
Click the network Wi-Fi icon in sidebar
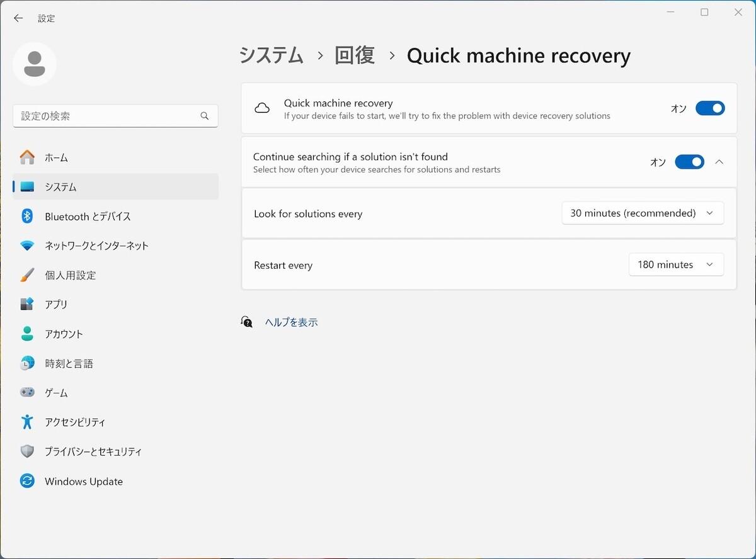coord(27,246)
